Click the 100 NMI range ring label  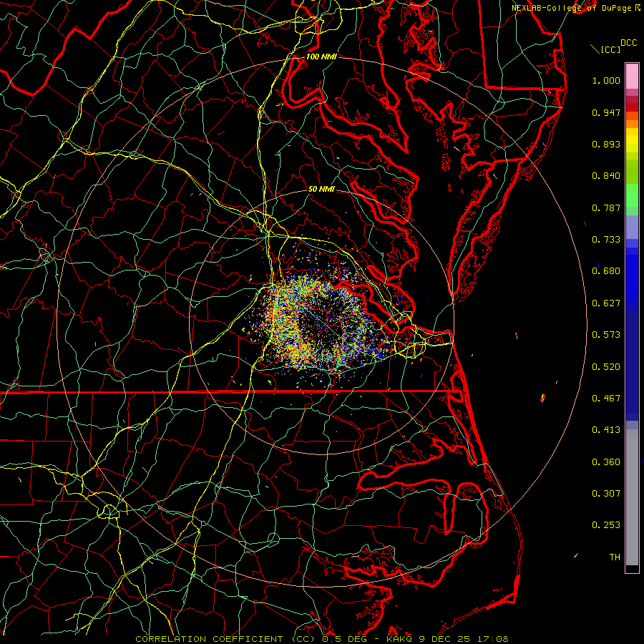point(321,57)
